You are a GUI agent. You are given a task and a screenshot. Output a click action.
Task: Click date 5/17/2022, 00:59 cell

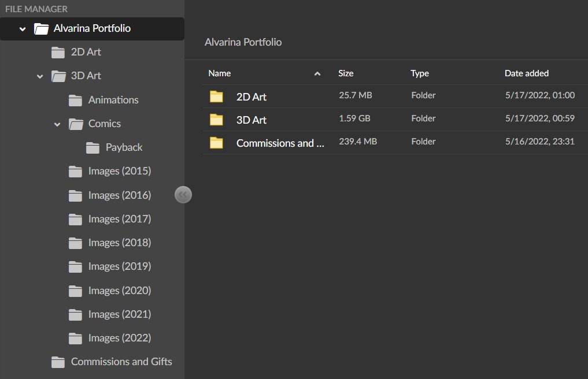click(539, 118)
